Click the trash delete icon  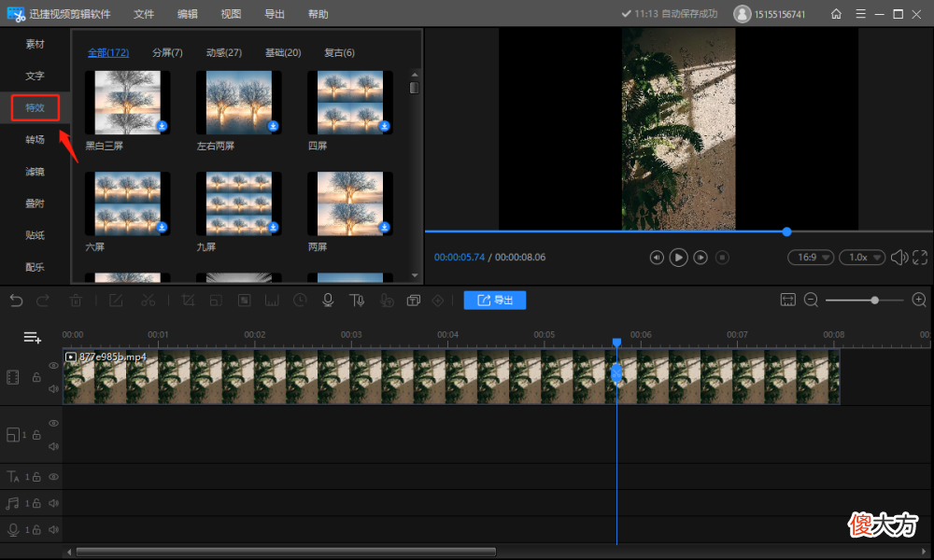76,301
